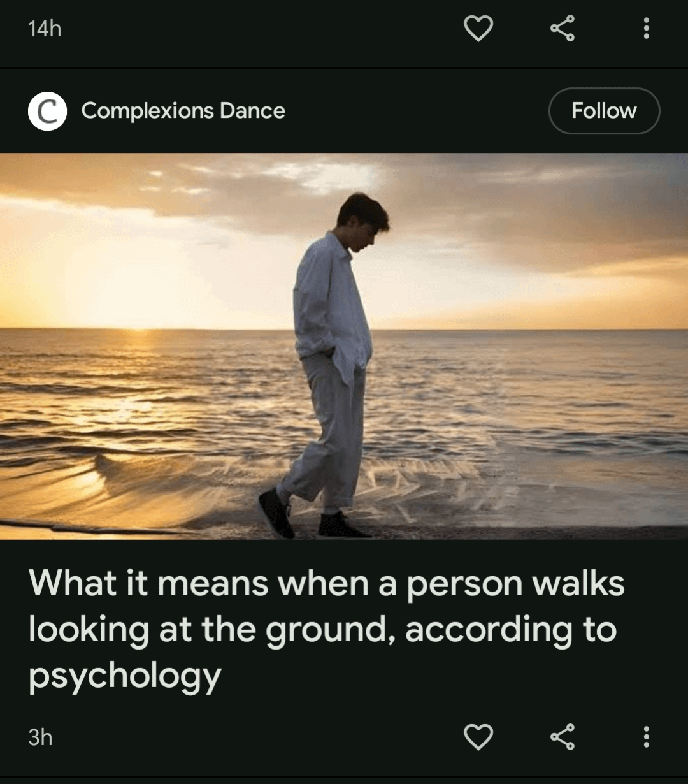The width and height of the screenshot is (688, 784).
Task: Open the sunset beach article image
Action: (x=344, y=346)
